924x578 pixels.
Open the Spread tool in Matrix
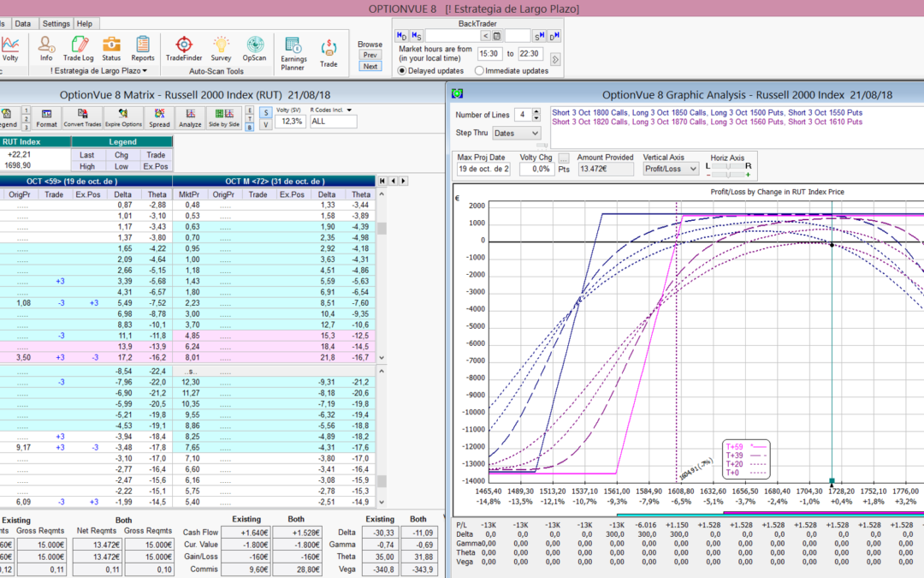pyautogui.click(x=159, y=118)
